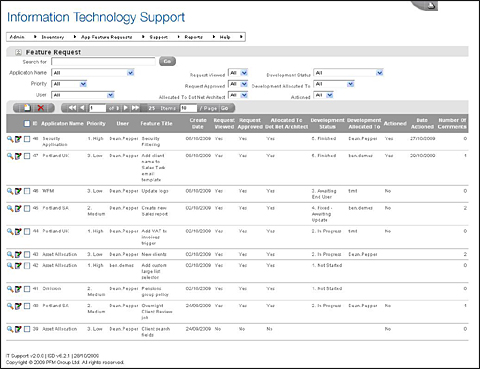
Task: Click next page arrow in pager
Action: 126,108
